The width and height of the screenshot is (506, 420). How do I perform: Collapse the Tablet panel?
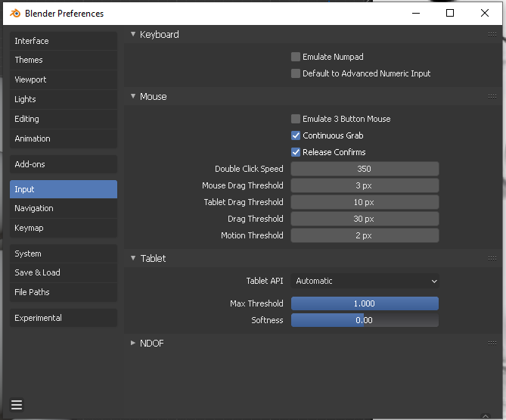pos(133,258)
